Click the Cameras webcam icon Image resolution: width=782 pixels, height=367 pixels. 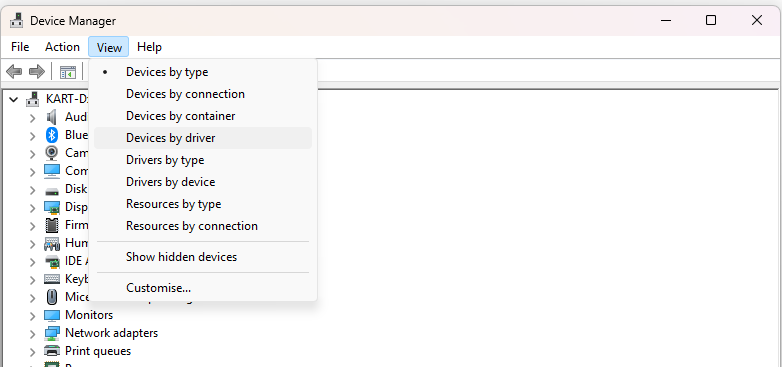pos(52,153)
